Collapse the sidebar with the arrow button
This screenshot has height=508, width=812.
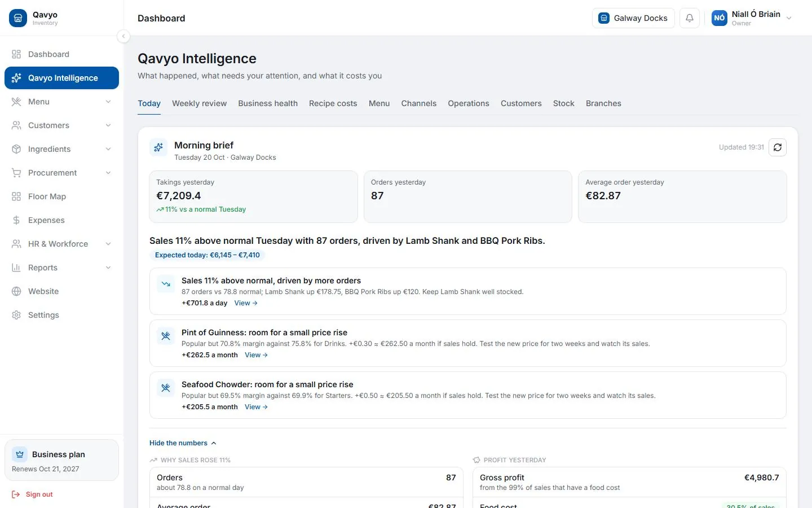pyautogui.click(x=123, y=36)
